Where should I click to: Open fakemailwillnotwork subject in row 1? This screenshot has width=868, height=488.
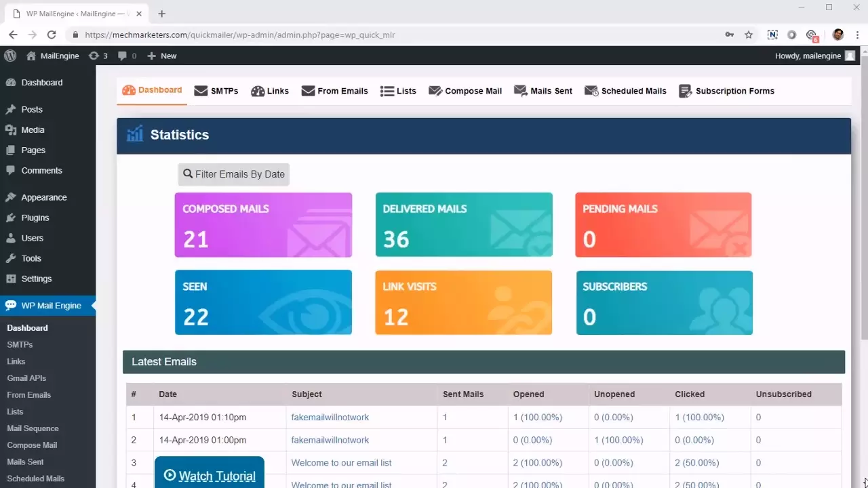coord(330,417)
